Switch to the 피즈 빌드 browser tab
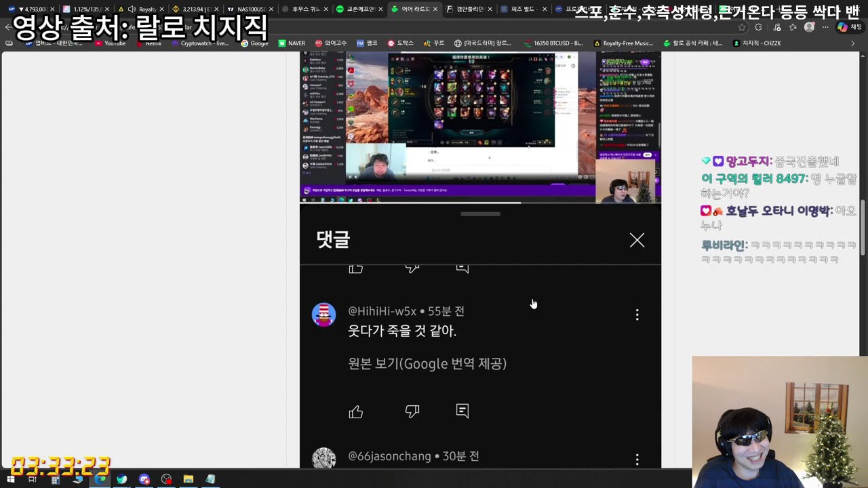 [x=523, y=9]
